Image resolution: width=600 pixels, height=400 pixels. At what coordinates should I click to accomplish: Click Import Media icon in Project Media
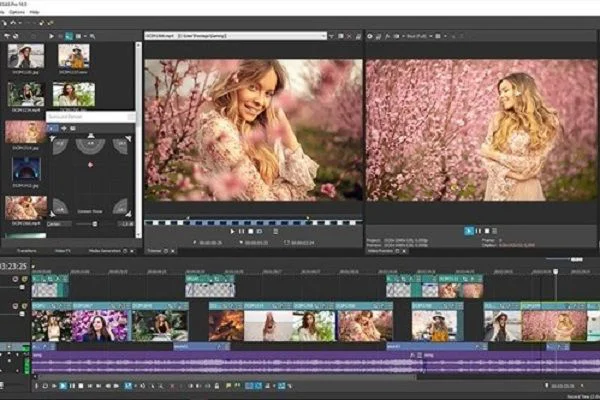[x=7, y=36]
